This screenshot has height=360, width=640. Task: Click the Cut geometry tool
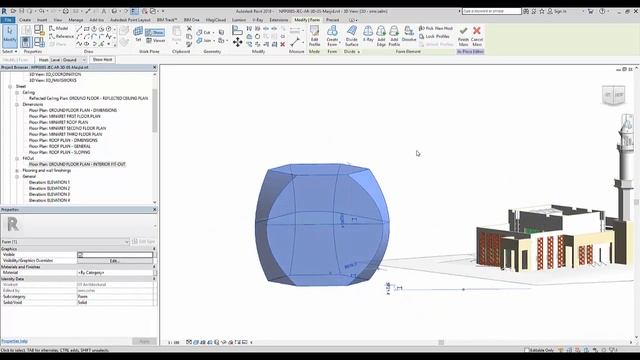tap(204, 32)
